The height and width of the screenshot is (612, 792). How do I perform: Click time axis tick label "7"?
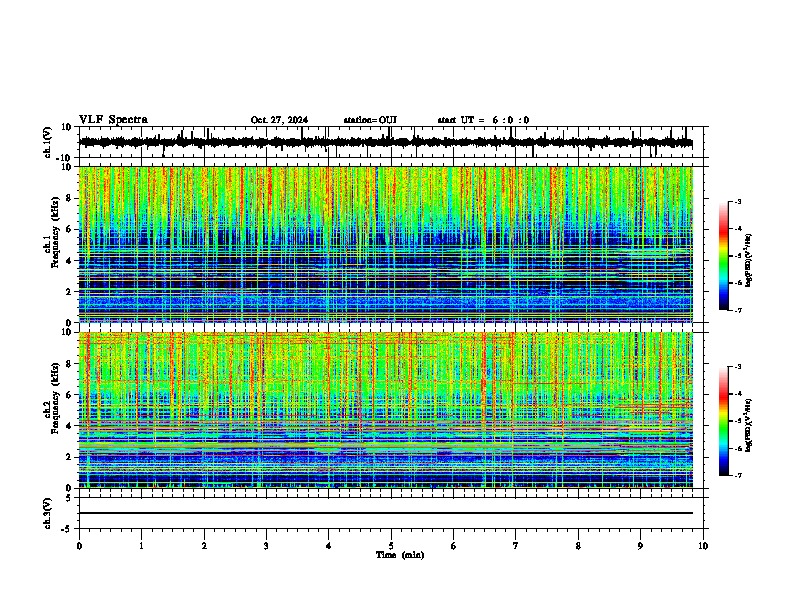(516, 546)
